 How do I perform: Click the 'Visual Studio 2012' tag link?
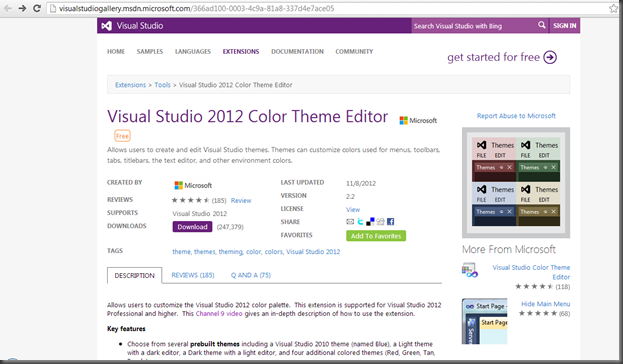tap(313, 252)
